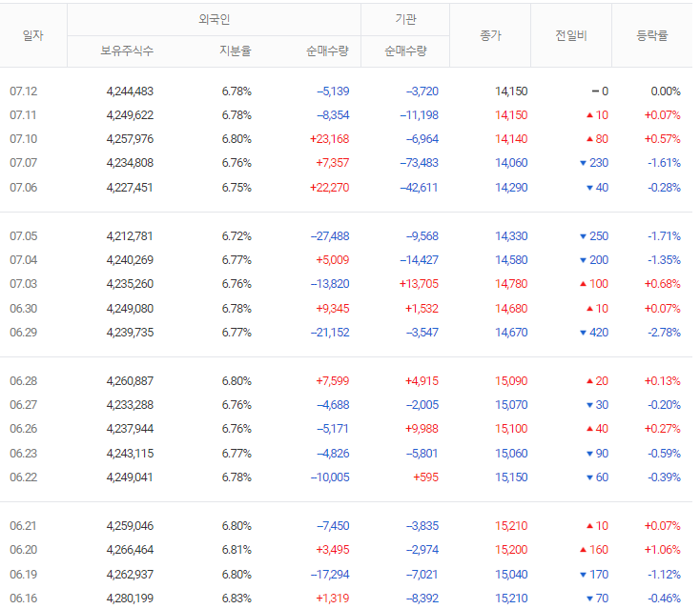Screen dimensions: 700x609
Task: Select foreign net value -17,294
Action: tap(330, 575)
